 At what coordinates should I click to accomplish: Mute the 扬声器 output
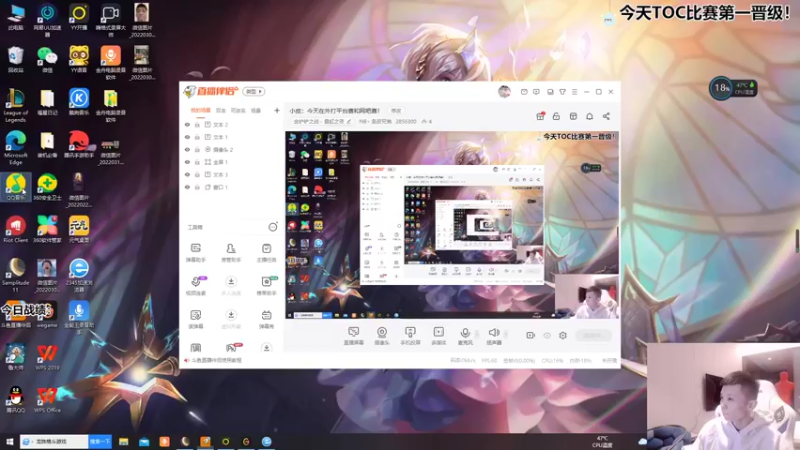pos(493,336)
